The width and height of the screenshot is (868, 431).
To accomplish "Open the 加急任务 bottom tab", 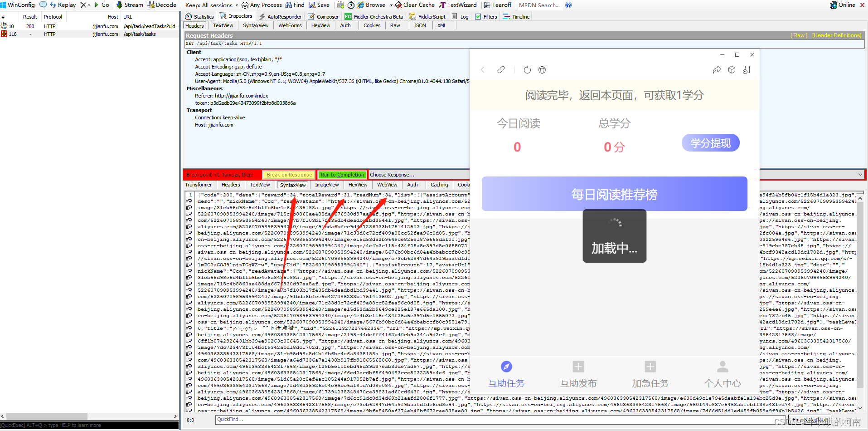I will 650,374.
